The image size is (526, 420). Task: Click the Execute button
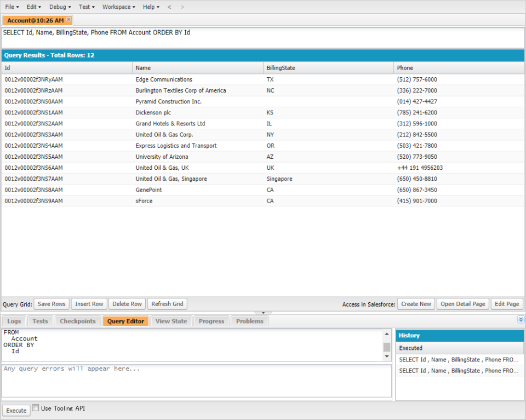tap(16, 410)
